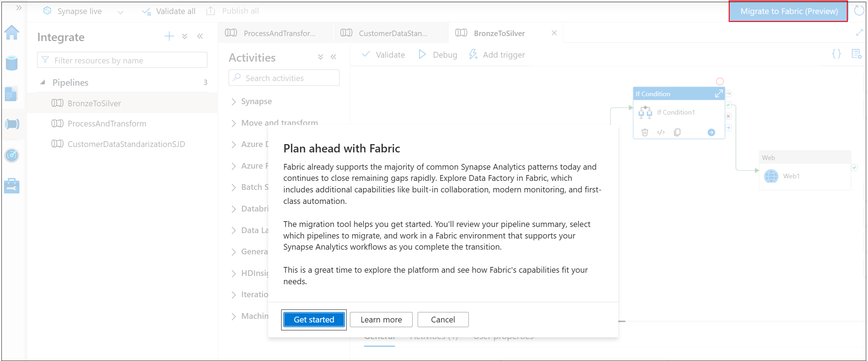The height and width of the screenshot is (361, 868).
Task: Click the breakpoint circle above If Condition
Action: (720, 82)
